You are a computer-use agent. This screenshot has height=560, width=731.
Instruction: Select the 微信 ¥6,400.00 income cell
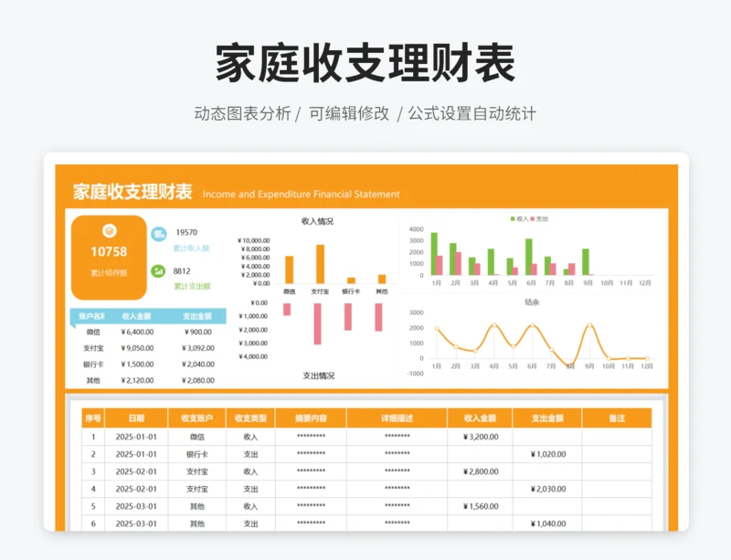[x=137, y=332]
